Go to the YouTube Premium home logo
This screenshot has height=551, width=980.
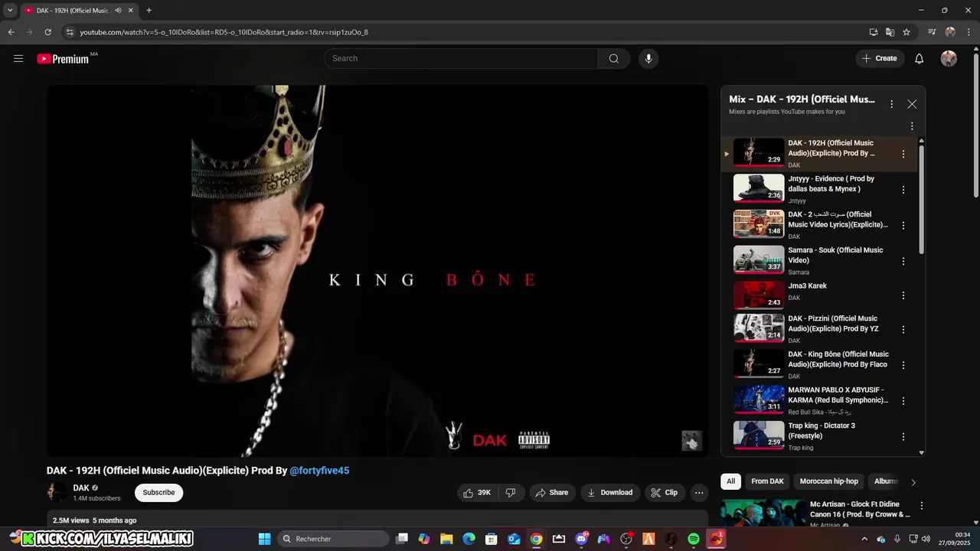[64, 58]
